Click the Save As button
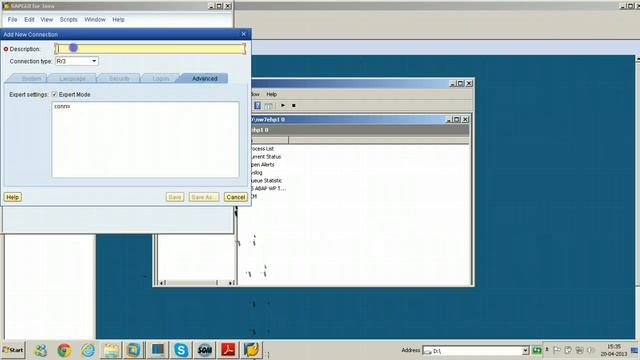 (204, 197)
